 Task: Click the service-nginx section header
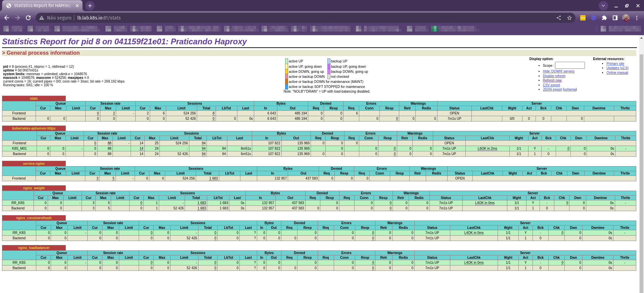click(34, 164)
